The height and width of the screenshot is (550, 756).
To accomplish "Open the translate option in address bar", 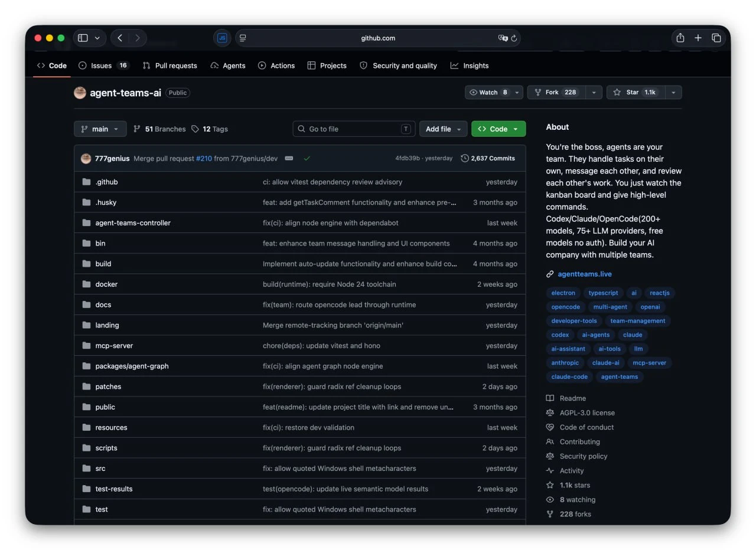I will (503, 38).
